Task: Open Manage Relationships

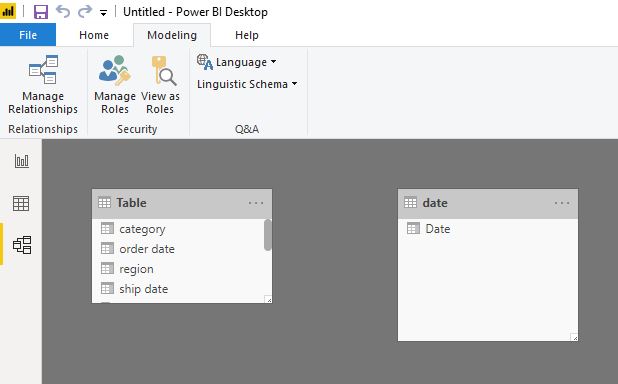Action: 43,85
